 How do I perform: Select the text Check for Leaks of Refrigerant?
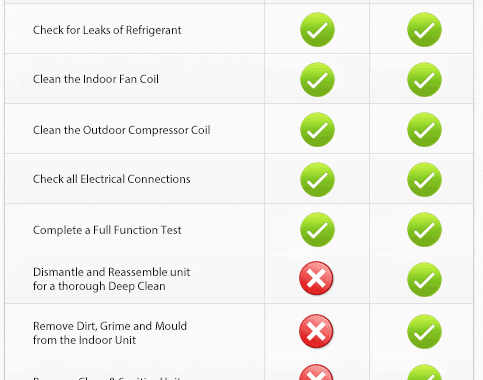(x=107, y=30)
